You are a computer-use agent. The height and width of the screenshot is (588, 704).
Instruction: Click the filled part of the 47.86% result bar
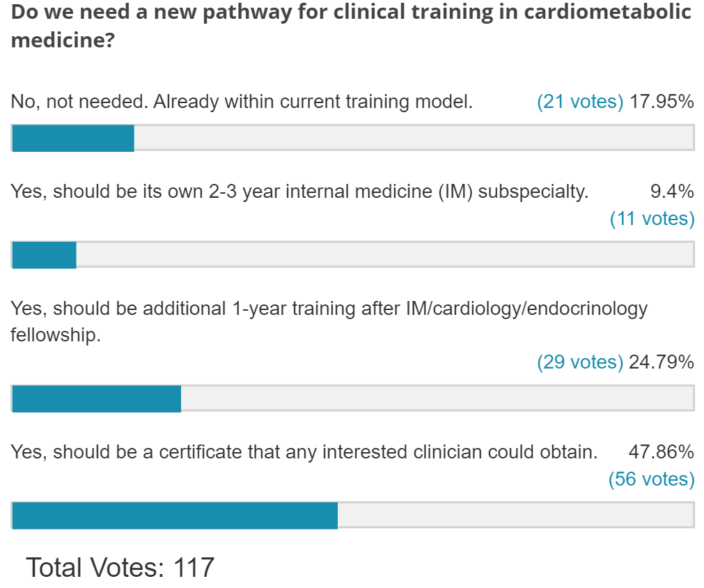175,516
